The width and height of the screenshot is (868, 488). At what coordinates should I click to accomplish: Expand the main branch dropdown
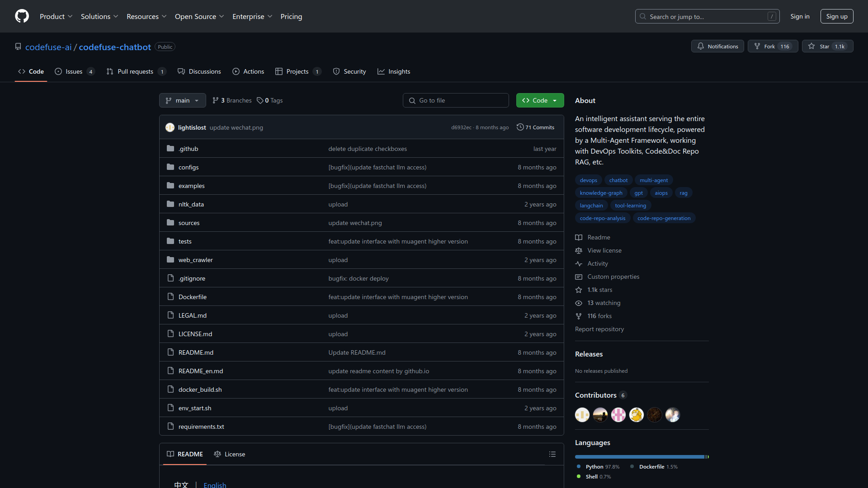(183, 100)
